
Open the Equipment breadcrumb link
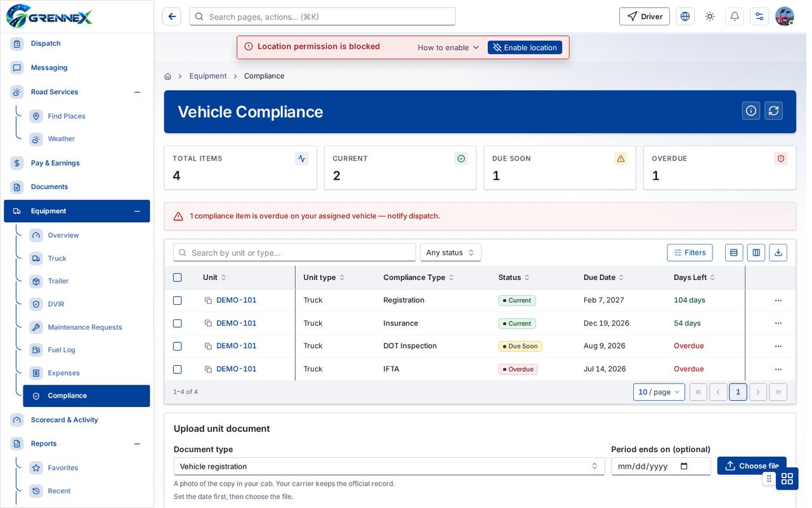(x=208, y=76)
